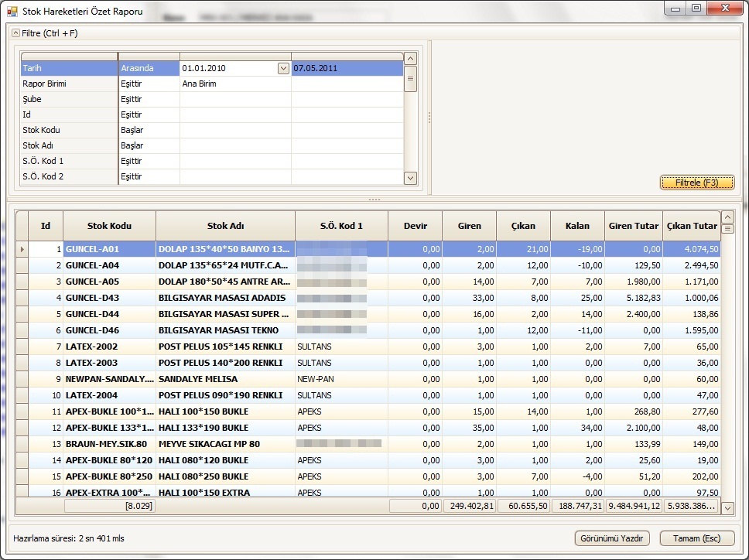749x560 pixels.
Task: Click the Filtrele (F3) button
Action: point(697,183)
